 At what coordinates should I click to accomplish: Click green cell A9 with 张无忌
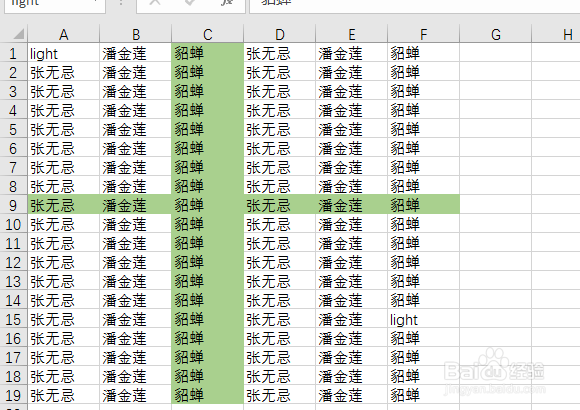click(x=64, y=205)
